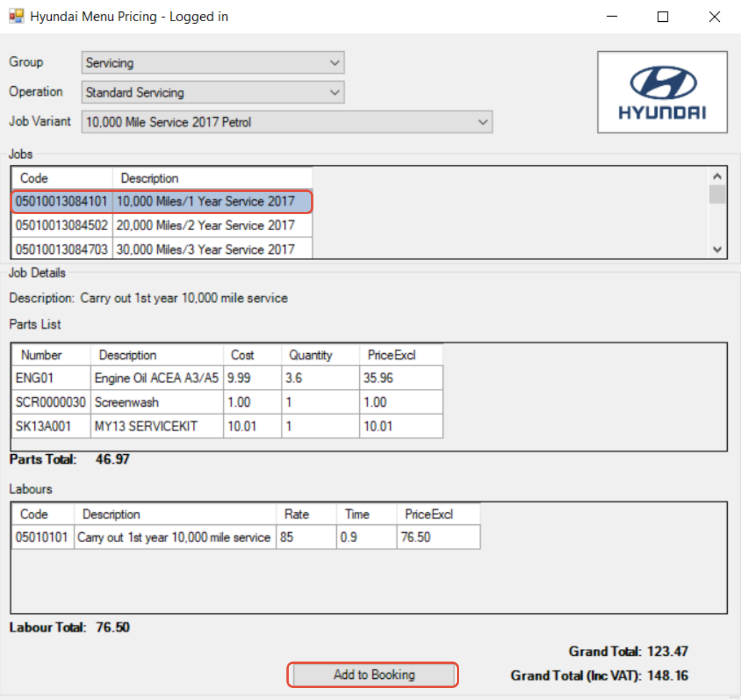Click the Jobs Description column header
Viewport: 741px width, 700px height.
[212, 179]
